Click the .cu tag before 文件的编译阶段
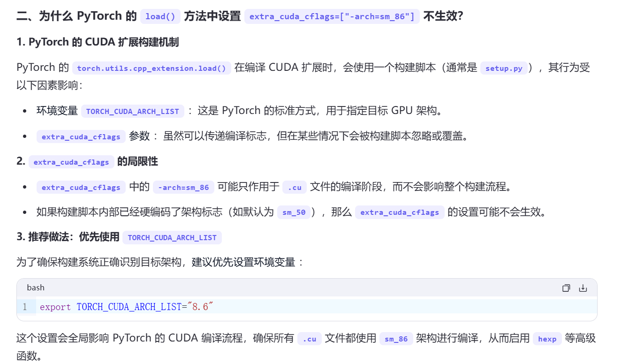The image size is (629, 364). click(x=295, y=187)
